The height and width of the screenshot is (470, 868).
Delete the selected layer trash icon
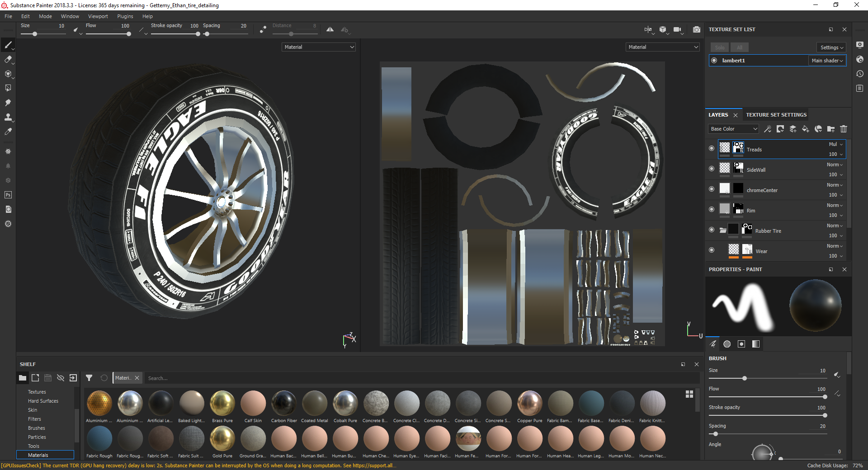[844, 129]
